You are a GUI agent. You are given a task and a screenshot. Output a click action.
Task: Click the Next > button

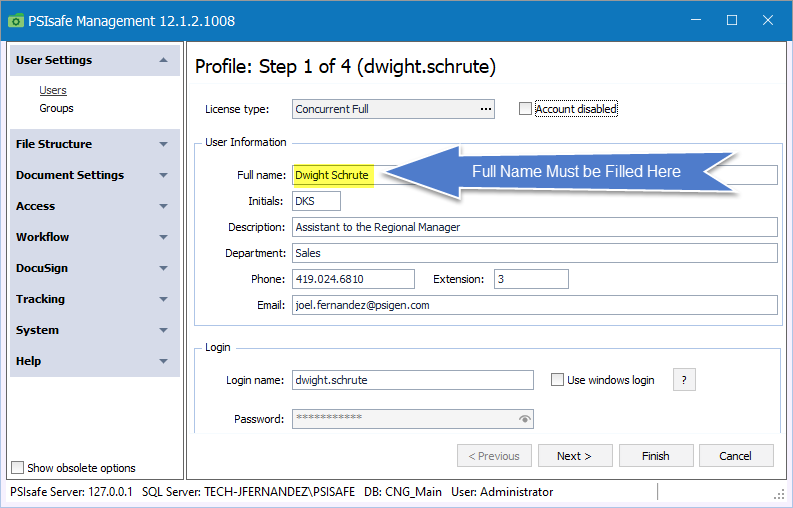pyautogui.click(x=575, y=456)
